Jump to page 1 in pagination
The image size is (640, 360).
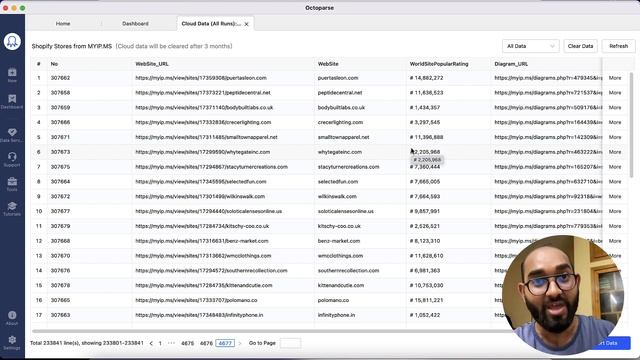click(160, 343)
